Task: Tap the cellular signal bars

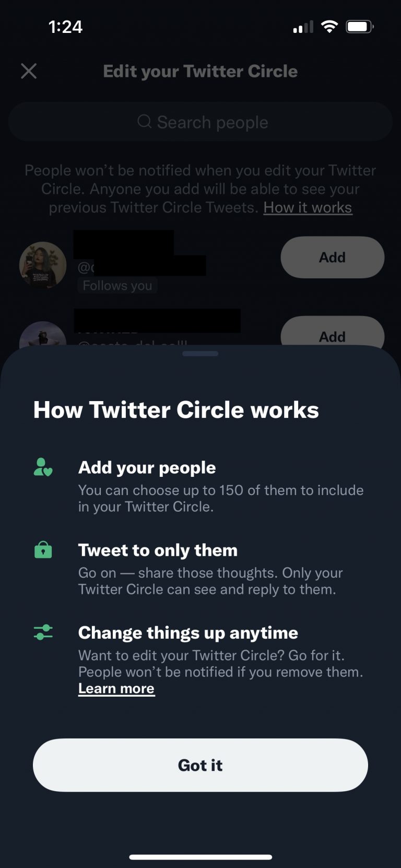Action: click(x=302, y=27)
